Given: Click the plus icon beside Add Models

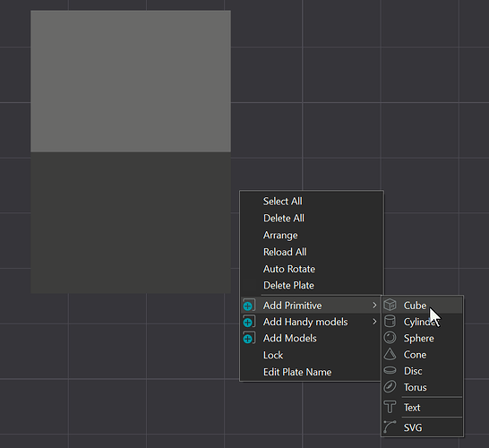Looking at the screenshot, I should click(x=249, y=338).
